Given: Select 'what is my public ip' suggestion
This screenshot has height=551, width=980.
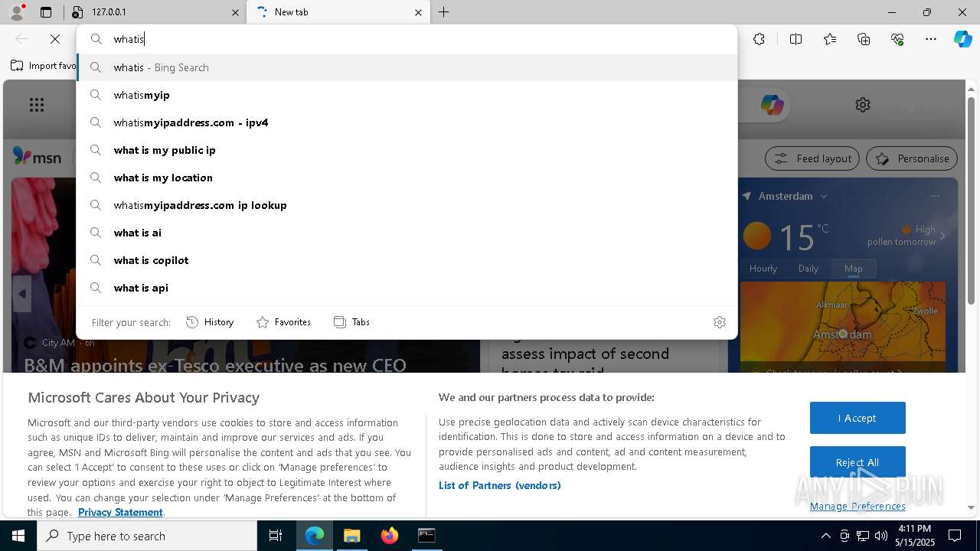Looking at the screenshot, I should (407, 150).
